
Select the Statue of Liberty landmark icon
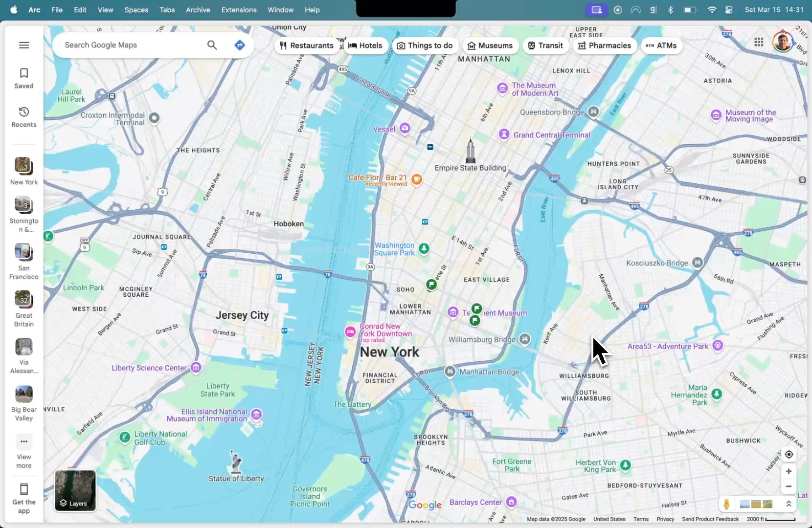click(x=236, y=462)
